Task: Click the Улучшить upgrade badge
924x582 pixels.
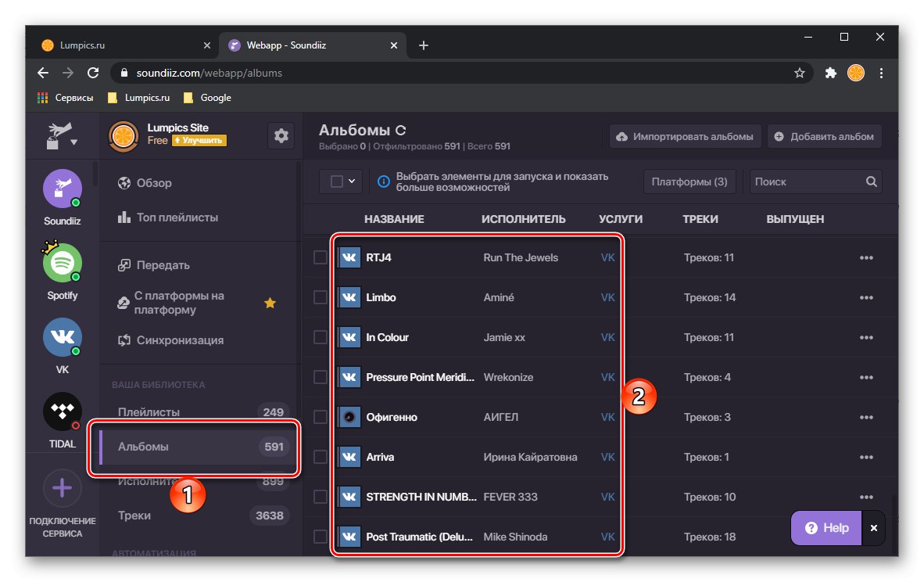Action: click(x=199, y=140)
